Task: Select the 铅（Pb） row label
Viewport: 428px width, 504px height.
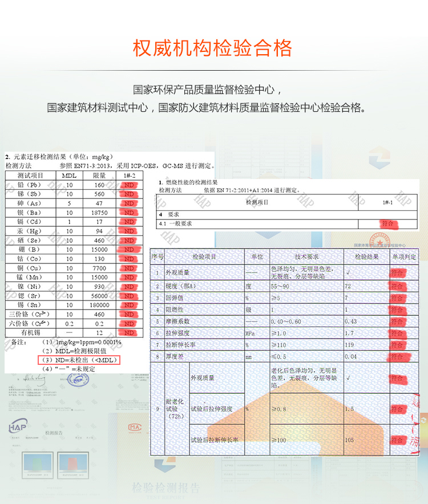Action: 30,185
